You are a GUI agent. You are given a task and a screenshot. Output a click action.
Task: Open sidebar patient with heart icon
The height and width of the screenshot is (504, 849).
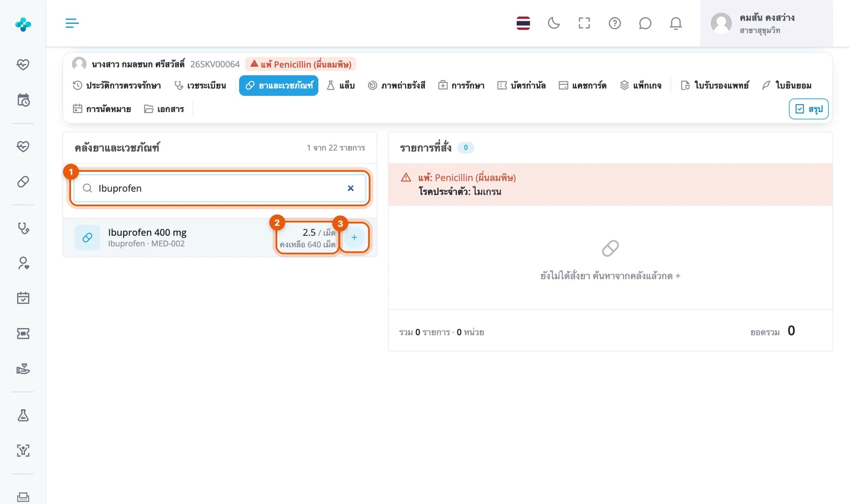(x=23, y=263)
